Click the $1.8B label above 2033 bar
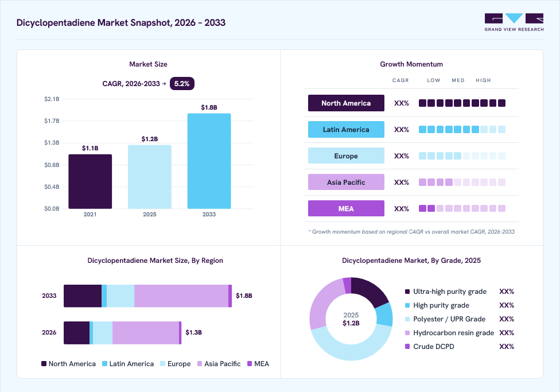 209,107
